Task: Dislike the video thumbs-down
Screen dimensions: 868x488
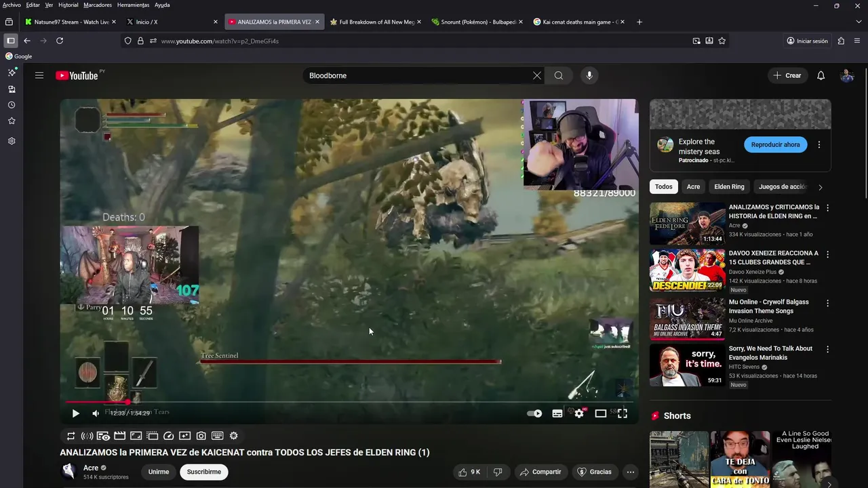Action: 498,472
